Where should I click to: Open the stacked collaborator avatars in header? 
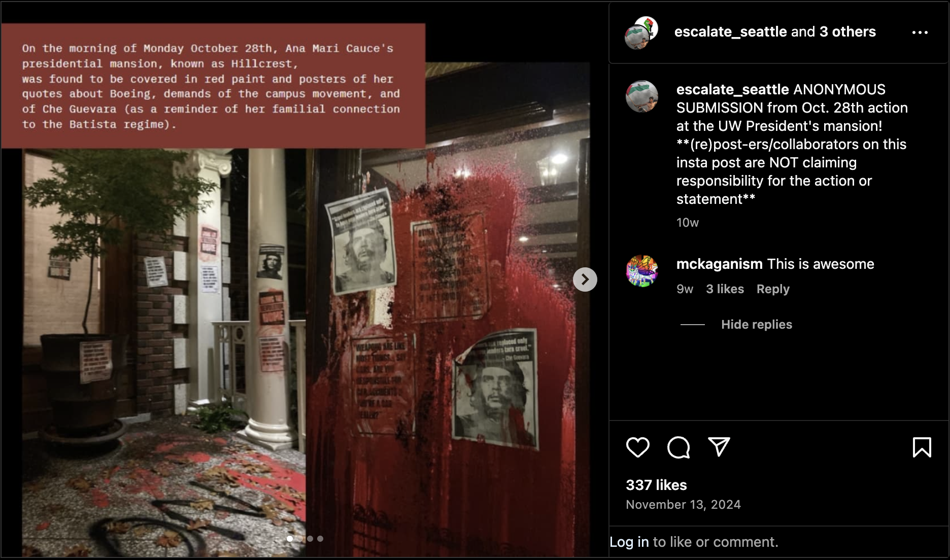click(x=641, y=32)
